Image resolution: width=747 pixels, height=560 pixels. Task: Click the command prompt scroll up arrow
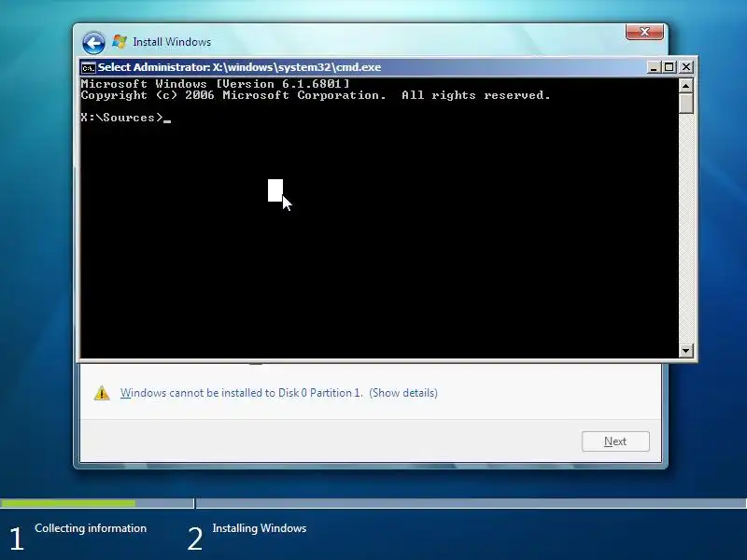point(685,86)
